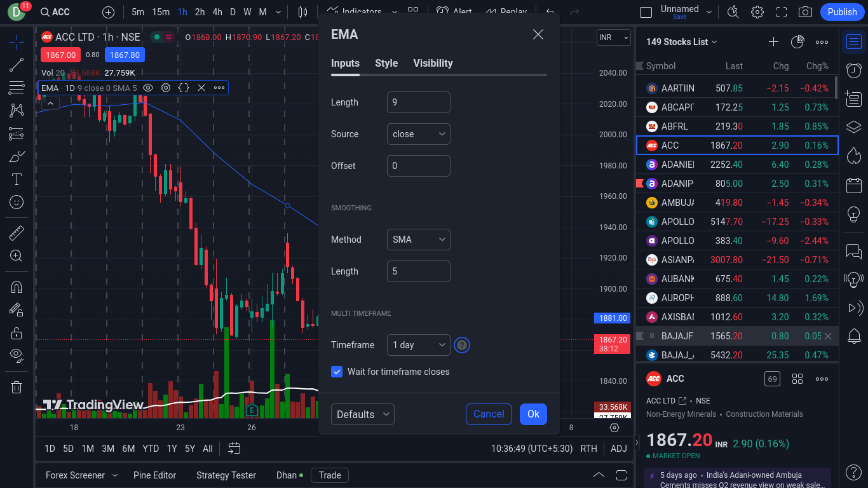This screenshot has width=868, height=488.
Task: Open the Fibonacci retracement tools
Action: coord(17,88)
